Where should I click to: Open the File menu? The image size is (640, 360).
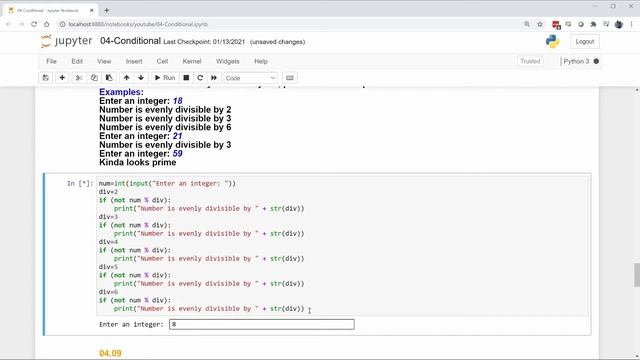coord(51,61)
